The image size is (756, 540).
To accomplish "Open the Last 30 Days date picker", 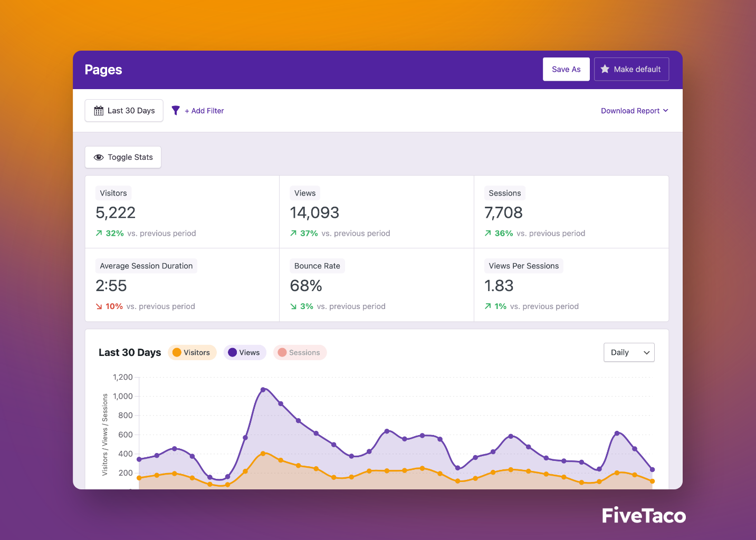I will (124, 111).
